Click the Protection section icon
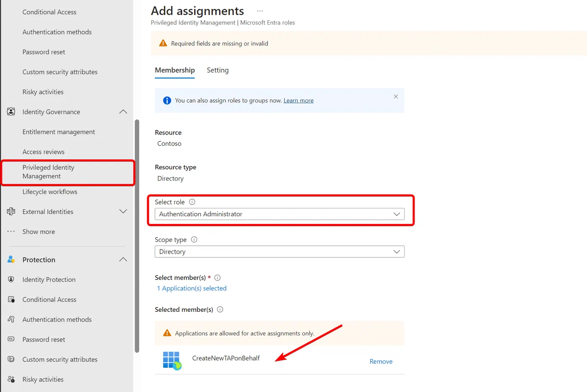 [x=11, y=260]
